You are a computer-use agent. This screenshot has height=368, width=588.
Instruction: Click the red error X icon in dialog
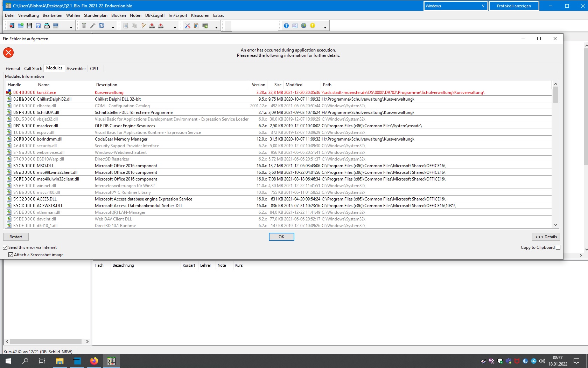point(8,53)
